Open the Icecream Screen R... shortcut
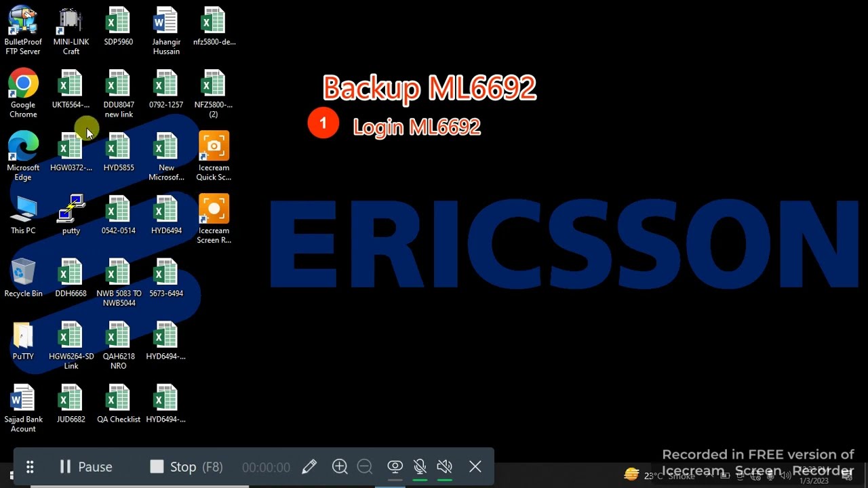 pyautogui.click(x=214, y=218)
